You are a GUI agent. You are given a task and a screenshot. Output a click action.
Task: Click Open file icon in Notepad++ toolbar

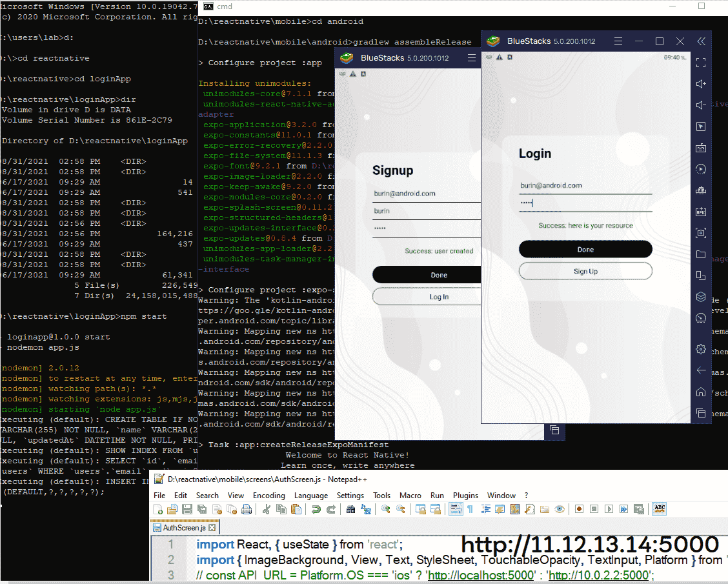[172, 509]
